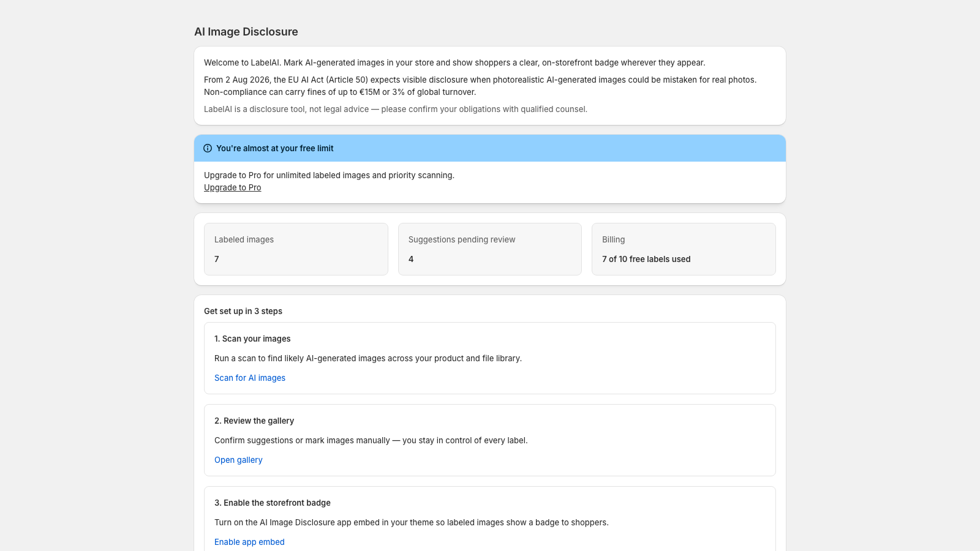
Task: Click the pending suggestions count of 4
Action: tap(411, 259)
